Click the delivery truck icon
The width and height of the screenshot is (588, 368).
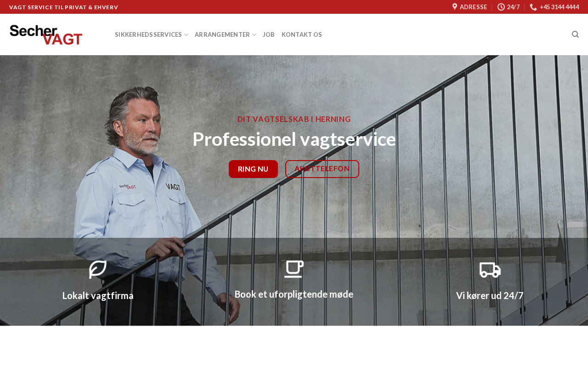click(x=490, y=270)
